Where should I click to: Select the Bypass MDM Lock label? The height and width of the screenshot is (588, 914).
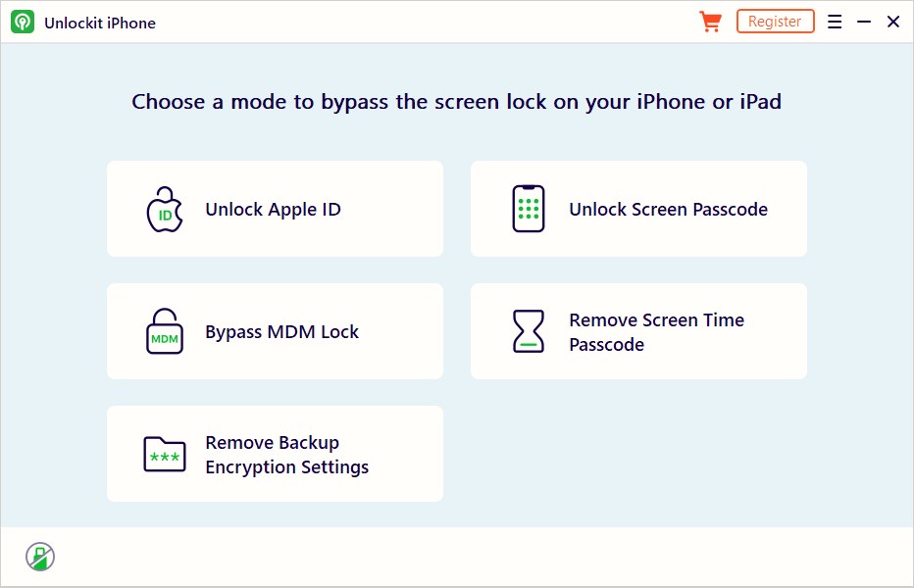point(281,332)
